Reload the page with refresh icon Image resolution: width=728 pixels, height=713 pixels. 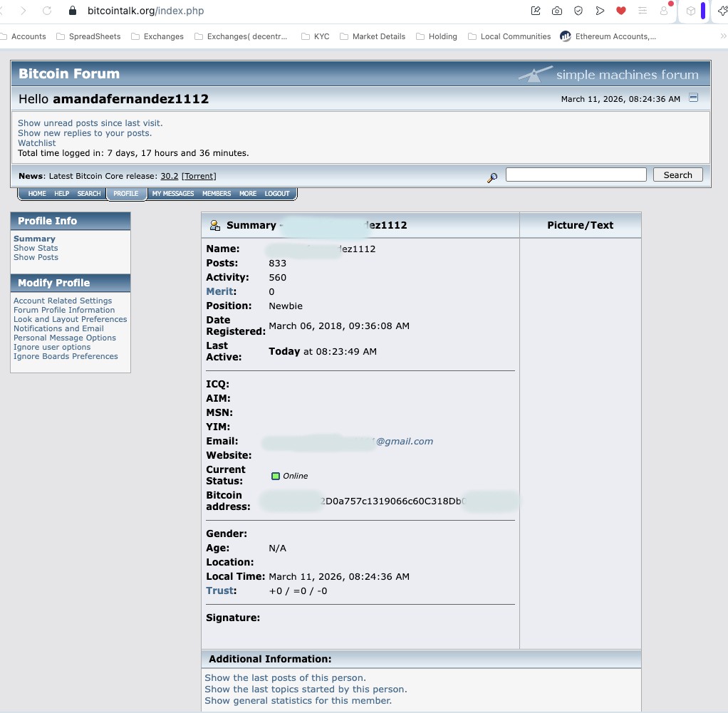pos(47,11)
